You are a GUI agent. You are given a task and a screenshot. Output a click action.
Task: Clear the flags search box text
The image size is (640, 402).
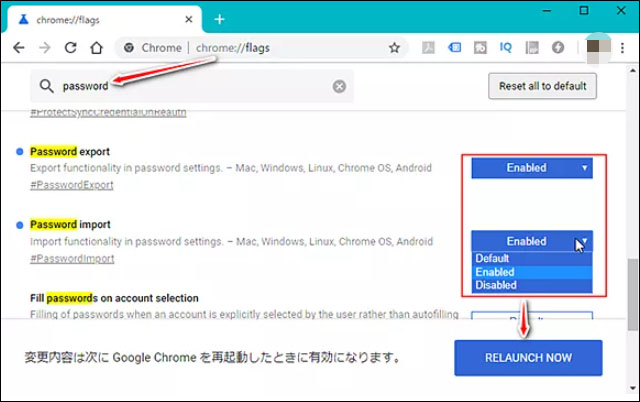339,86
